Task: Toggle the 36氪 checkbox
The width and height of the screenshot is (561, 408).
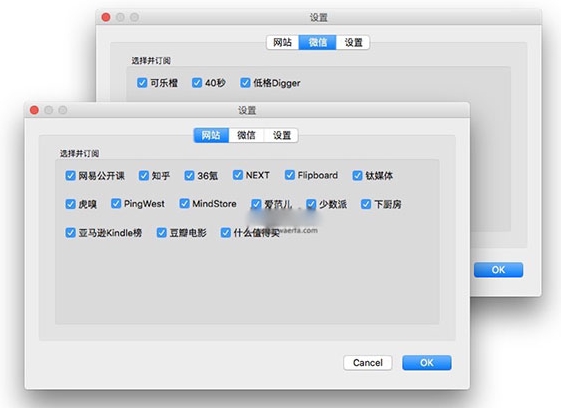Action: tap(189, 176)
